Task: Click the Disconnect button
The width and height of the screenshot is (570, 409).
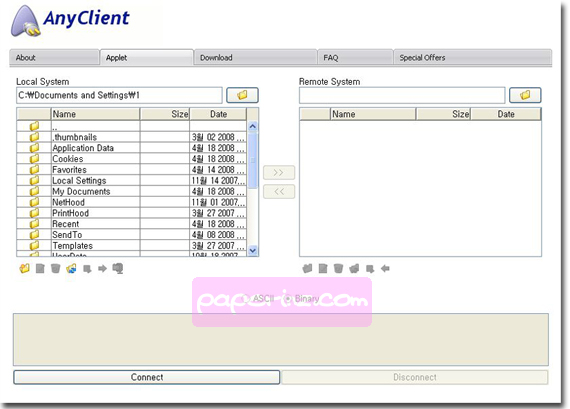Action: 415,377
